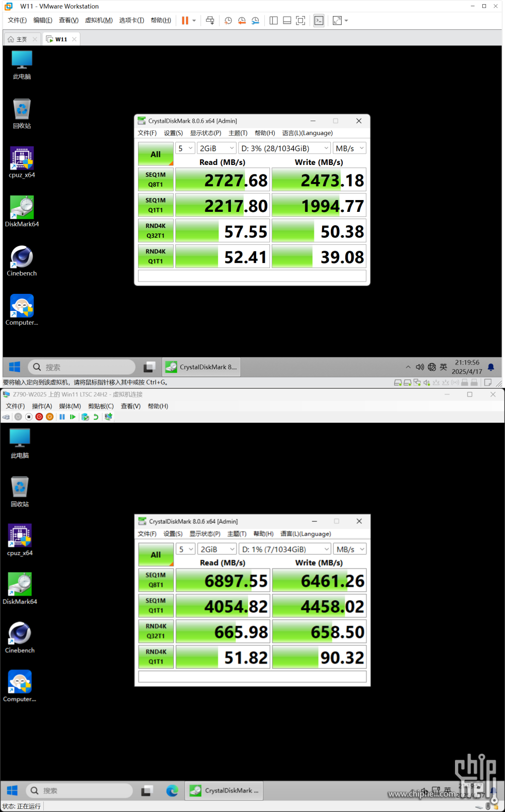Toggle VMware thumbnail bar view icon
Viewport: 505px width, 812px height.
287,21
